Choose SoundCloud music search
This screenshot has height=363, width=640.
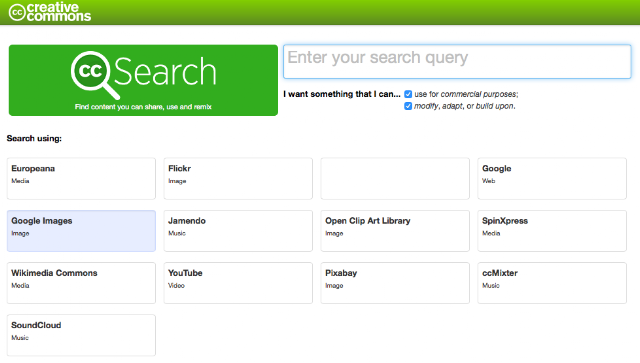pos(81,335)
